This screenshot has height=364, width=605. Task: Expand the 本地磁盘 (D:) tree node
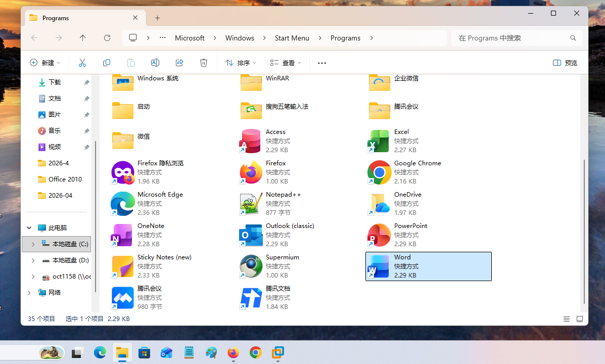pyautogui.click(x=33, y=260)
